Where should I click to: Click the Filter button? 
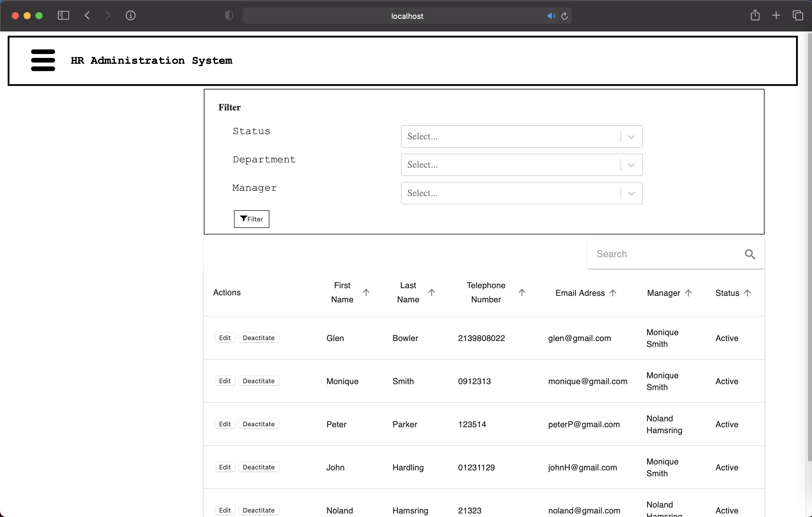tap(251, 219)
